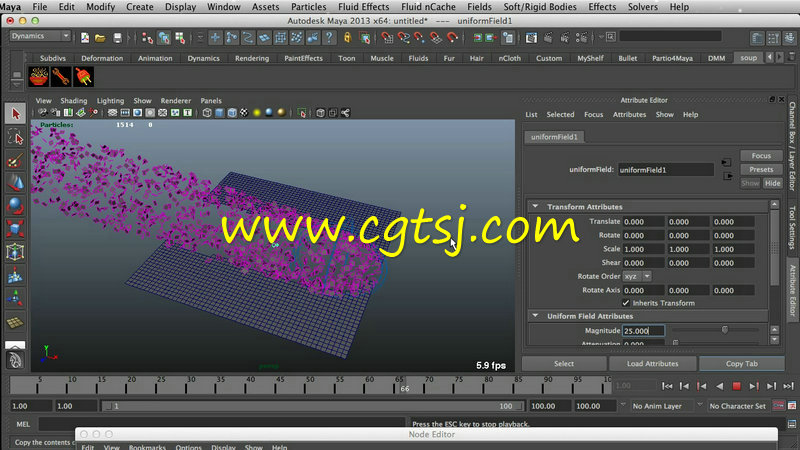Open script editor icon at command line
The width and height of the screenshot is (800, 450).
click(792, 424)
